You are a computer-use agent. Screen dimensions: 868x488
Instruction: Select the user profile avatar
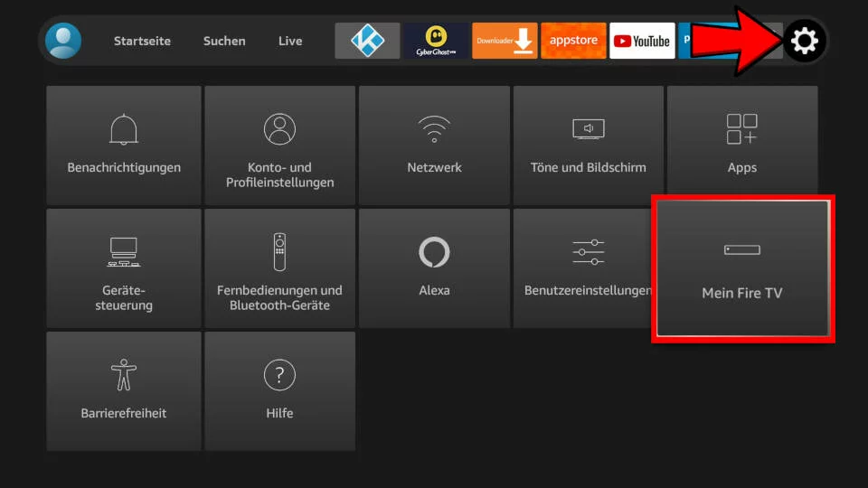point(63,41)
